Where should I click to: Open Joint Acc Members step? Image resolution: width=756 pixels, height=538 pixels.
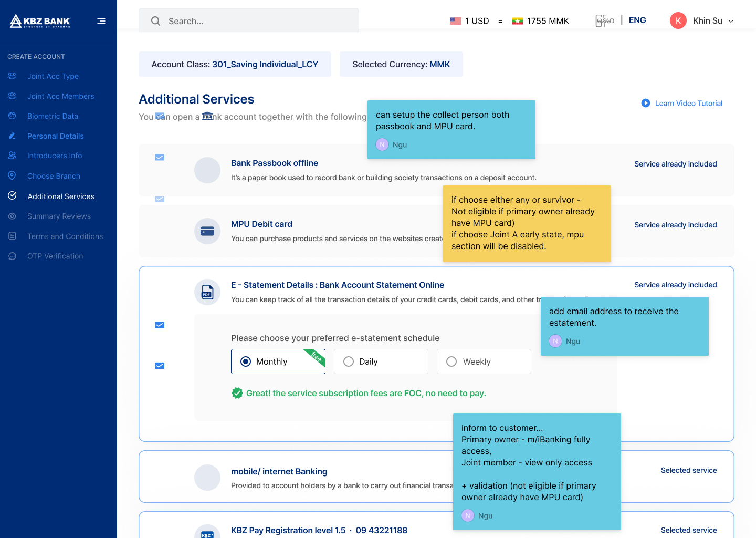click(61, 96)
